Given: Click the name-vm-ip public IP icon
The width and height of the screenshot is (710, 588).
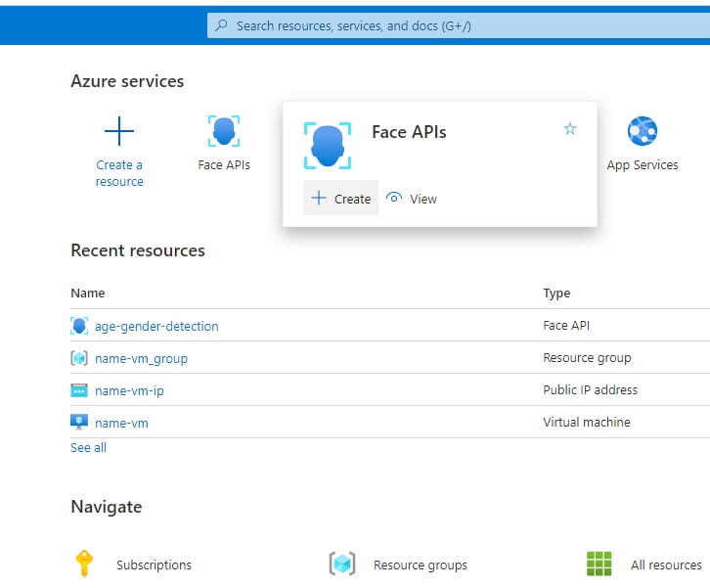Looking at the screenshot, I should pyautogui.click(x=79, y=390).
